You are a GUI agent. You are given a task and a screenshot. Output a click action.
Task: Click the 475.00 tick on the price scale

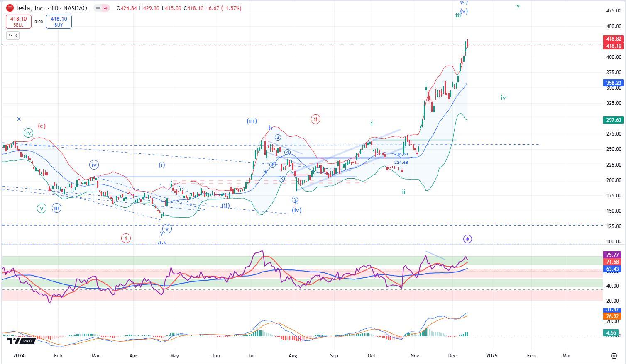coord(614,11)
